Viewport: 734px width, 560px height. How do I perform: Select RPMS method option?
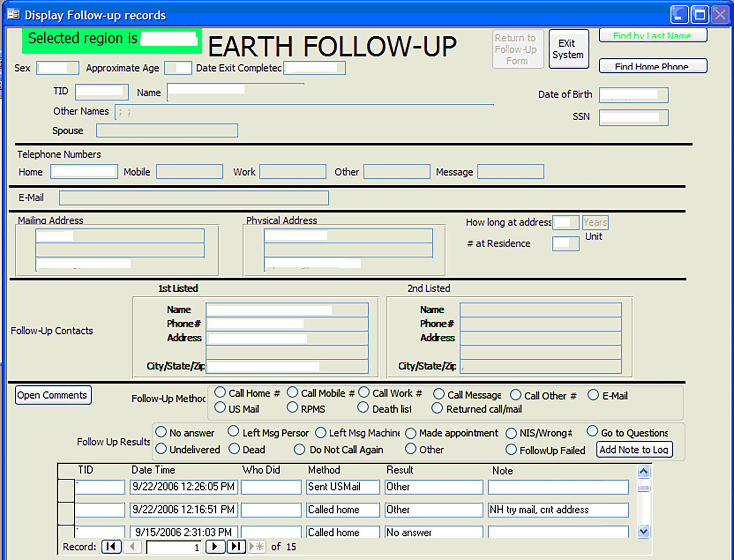(292, 408)
